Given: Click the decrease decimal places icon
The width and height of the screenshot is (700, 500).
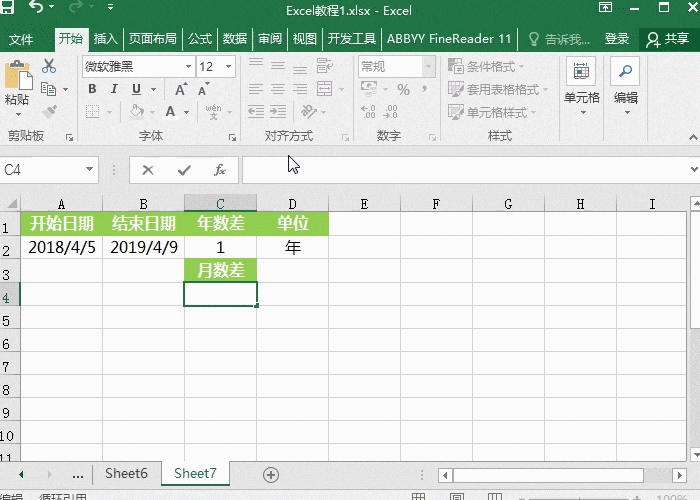Looking at the screenshot, I should 390,112.
